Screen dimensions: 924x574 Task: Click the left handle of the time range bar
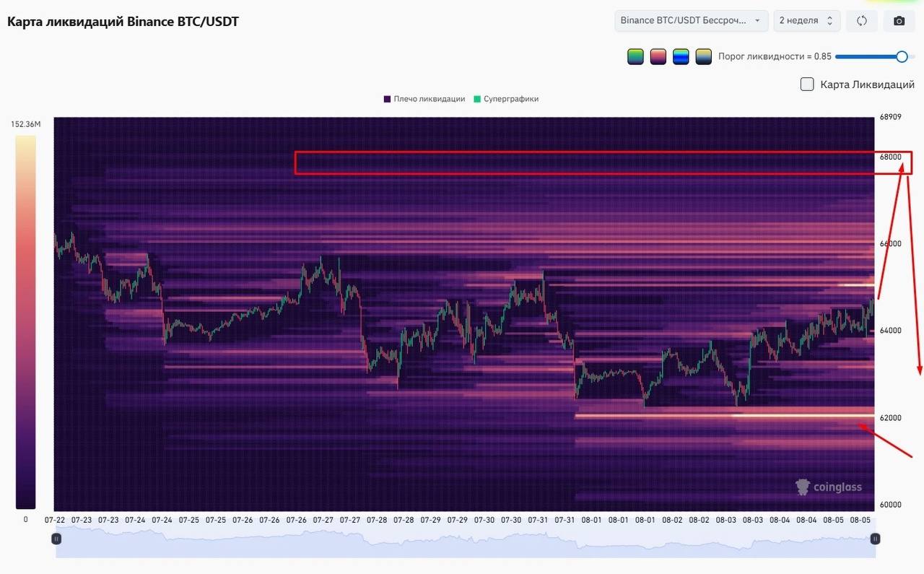click(x=56, y=539)
